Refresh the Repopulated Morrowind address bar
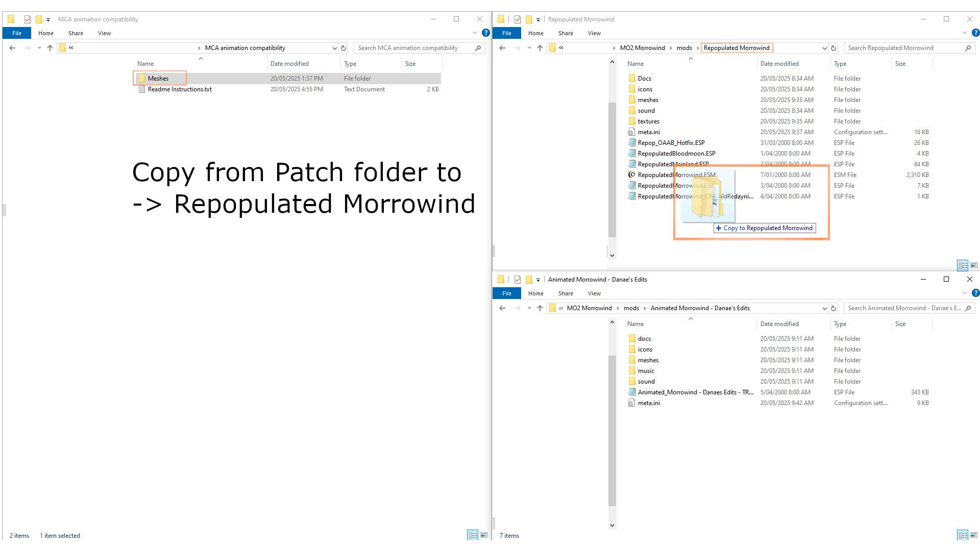The image size is (980, 551). (x=834, y=48)
